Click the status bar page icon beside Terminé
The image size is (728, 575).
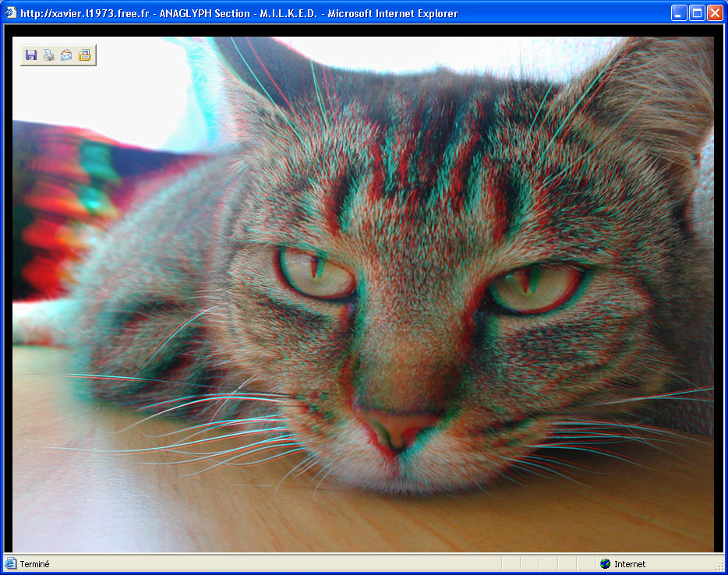[x=10, y=564]
